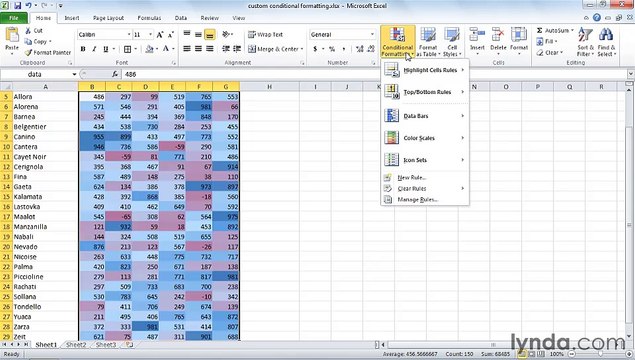Open Sort & Filter
The height and width of the screenshot is (360, 635).
pyautogui.click(x=585, y=42)
